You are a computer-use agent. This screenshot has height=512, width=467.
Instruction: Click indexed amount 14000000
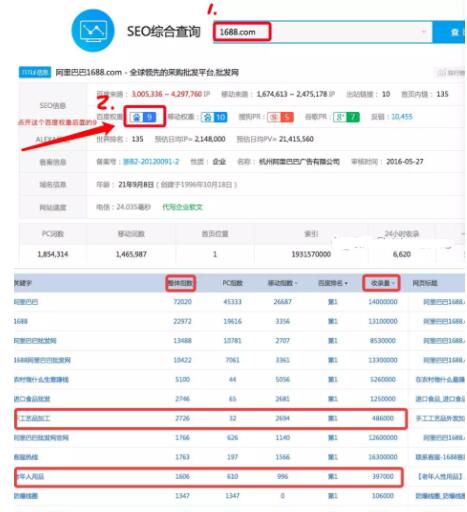[x=383, y=302]
